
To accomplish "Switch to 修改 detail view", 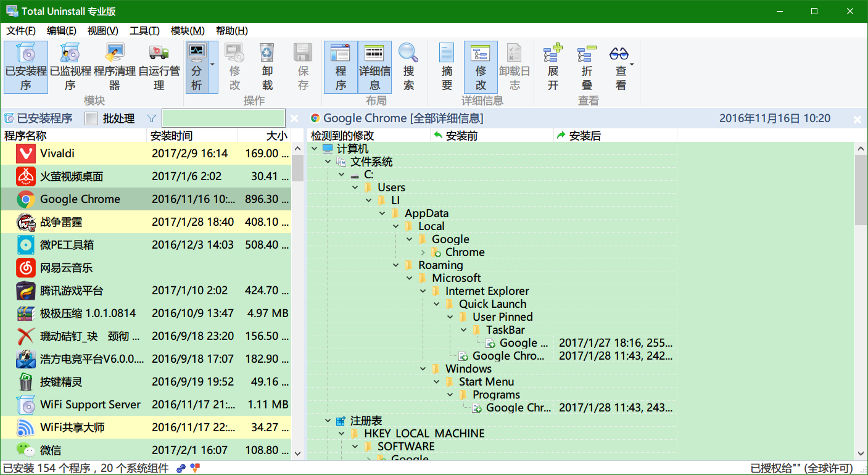I will (x=481, y=67).
